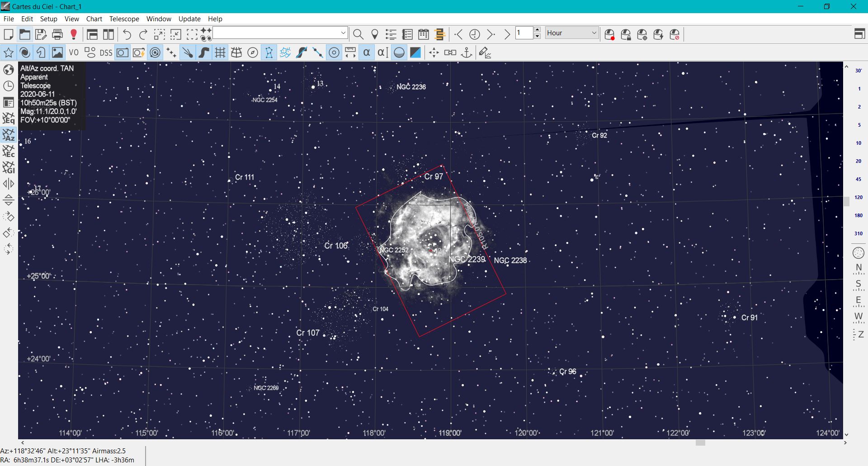
Task: Click the print chart icon
Action: point(57,34)
